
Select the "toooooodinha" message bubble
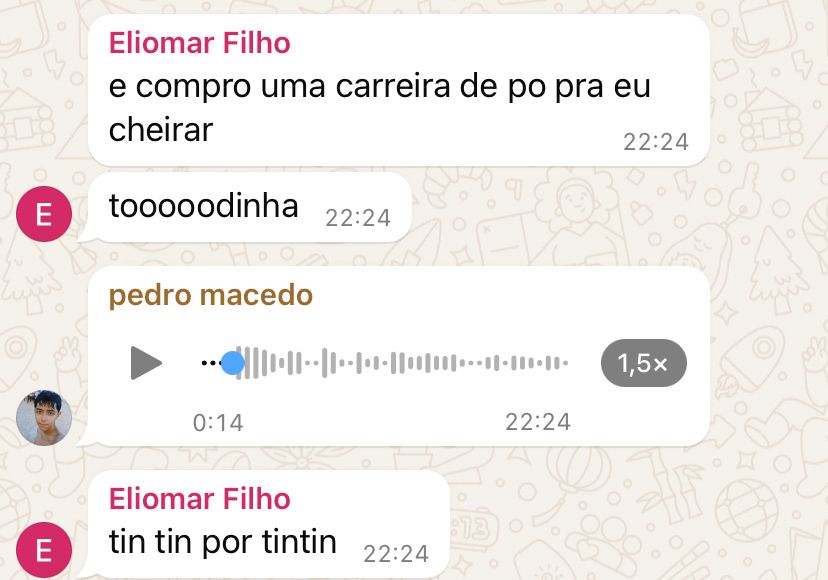click(249, 207)
